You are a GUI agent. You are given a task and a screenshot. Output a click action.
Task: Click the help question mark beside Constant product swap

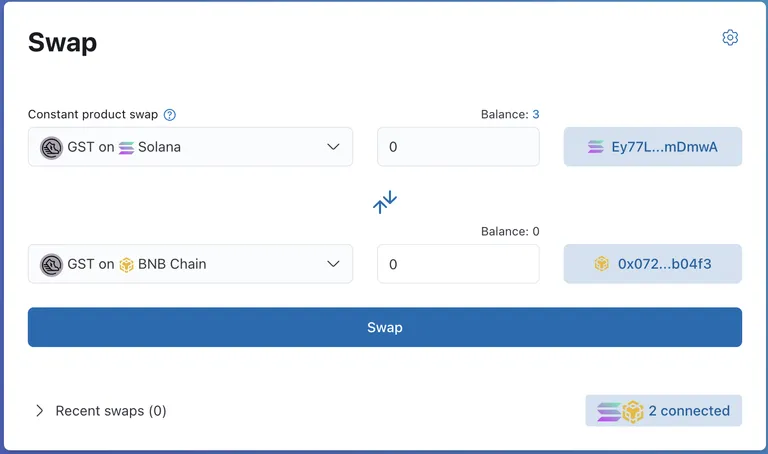(x=169, y=115)
